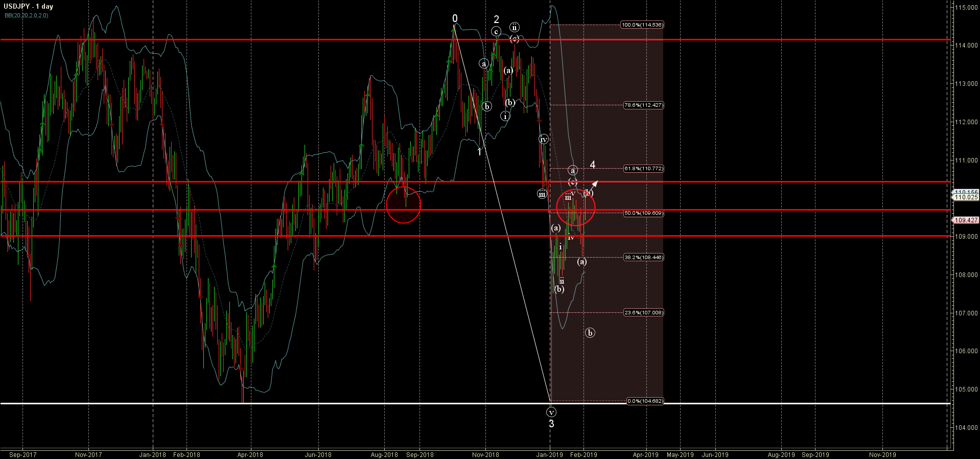Click the 114.000 price axis value
Image resolution: width=980 pixels, height=459 pixels.
(x=966, y=45)
